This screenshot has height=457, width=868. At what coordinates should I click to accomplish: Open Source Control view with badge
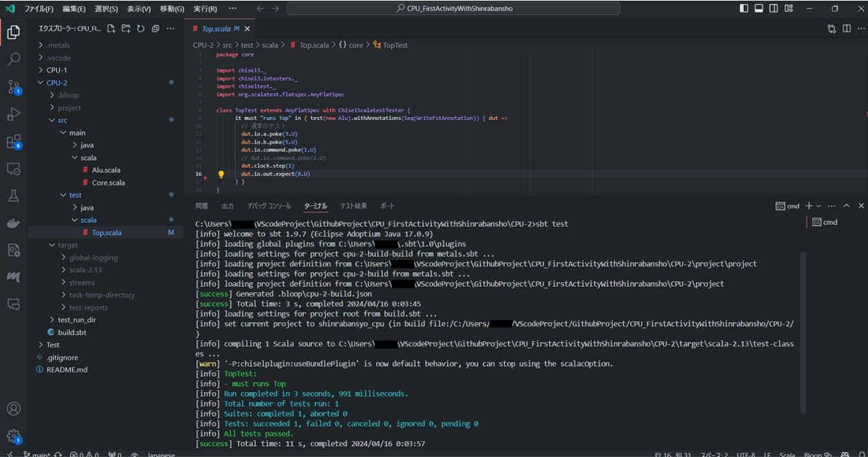[x=14, y=87]
